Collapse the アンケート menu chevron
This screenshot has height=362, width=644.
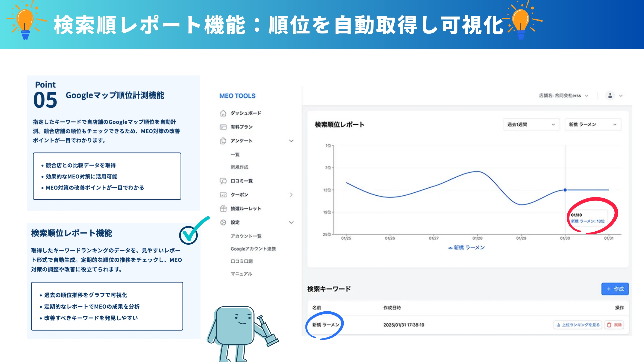pyautogui.click(x=291, y=141)
